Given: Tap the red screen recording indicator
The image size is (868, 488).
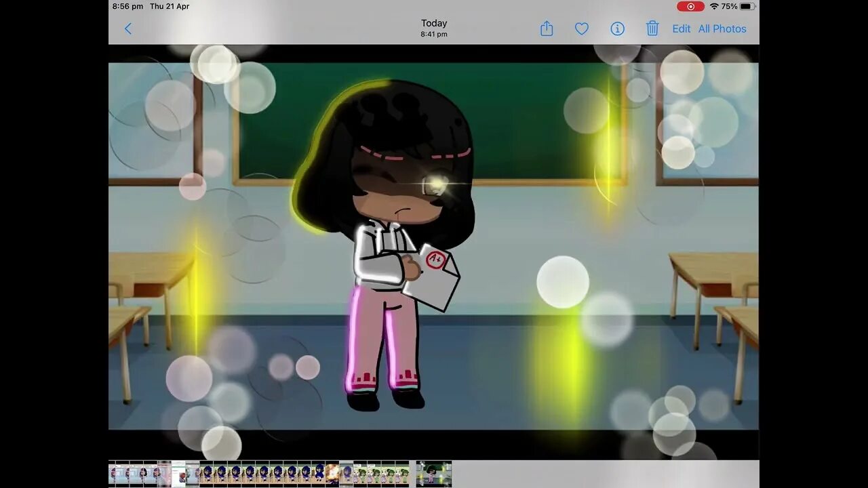Looking at the screenshot, I should [690, 6].
